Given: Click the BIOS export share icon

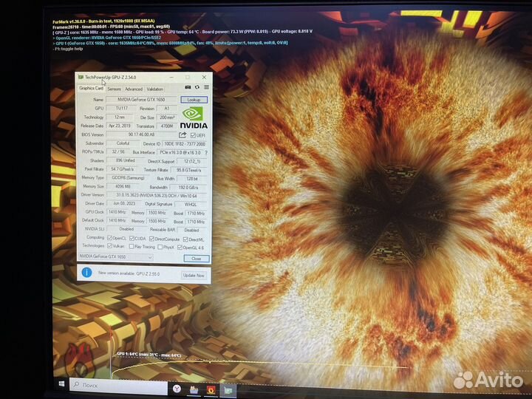Looking at the screenshot, I should pos(183,135).
